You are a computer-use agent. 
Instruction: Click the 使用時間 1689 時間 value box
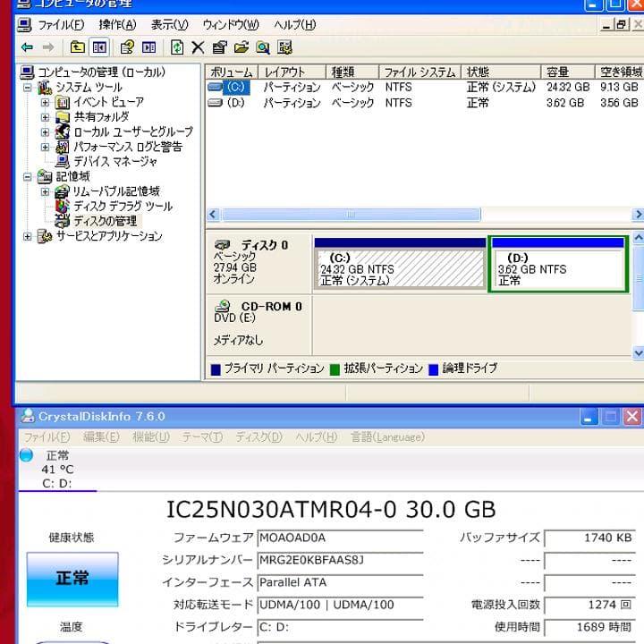[589, 627]
